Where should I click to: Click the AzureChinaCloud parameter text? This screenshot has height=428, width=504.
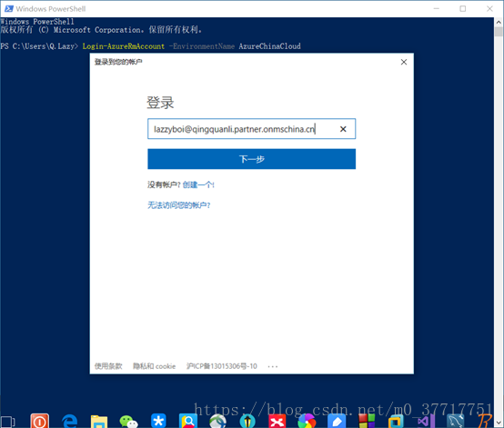(x=269, y=46)
